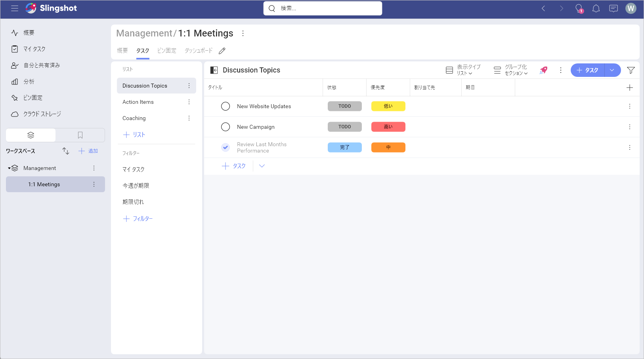This screenshot has width=644, height=359.
Task: Go back with the left arrow
Action: [x=543, y=8]
